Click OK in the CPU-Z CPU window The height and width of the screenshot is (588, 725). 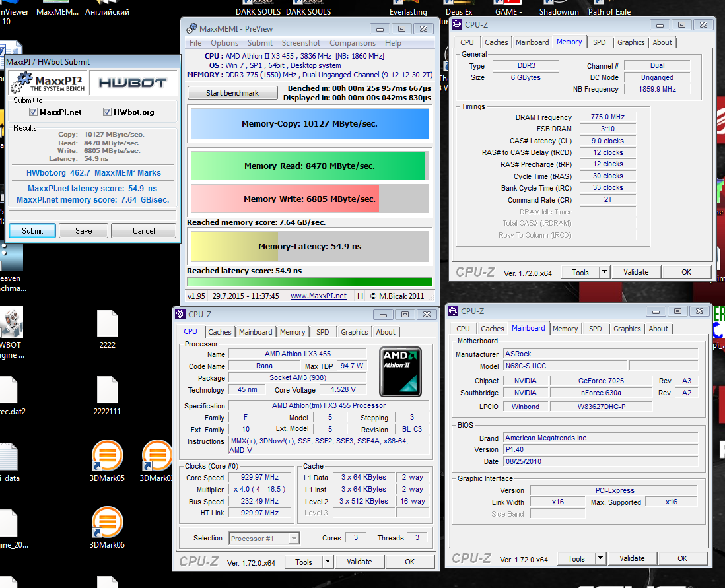click(409, 562)
